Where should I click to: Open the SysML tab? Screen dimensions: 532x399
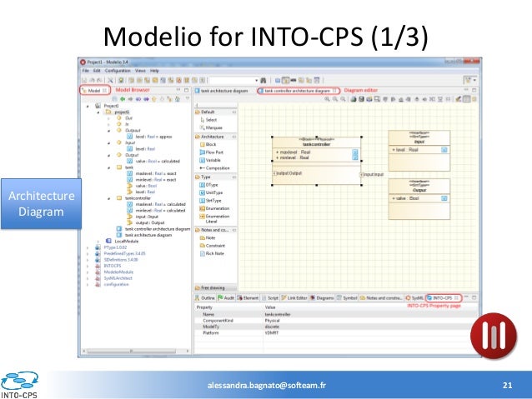(x=414, y=298)
